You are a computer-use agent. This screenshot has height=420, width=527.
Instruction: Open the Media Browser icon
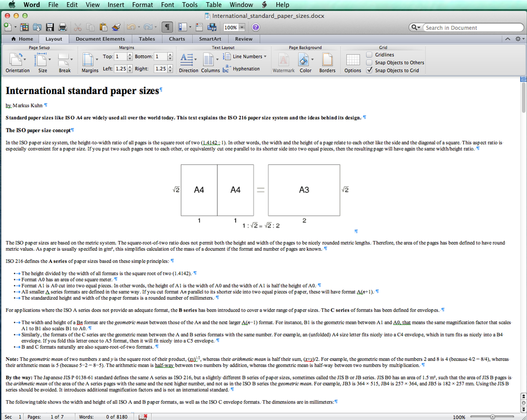coord(212,27)
